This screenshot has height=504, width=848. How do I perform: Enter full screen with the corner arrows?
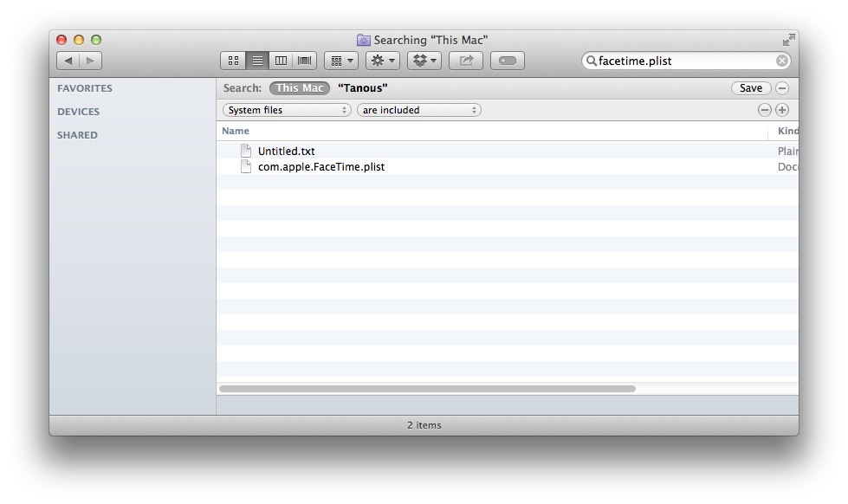[x=788, y=40]
